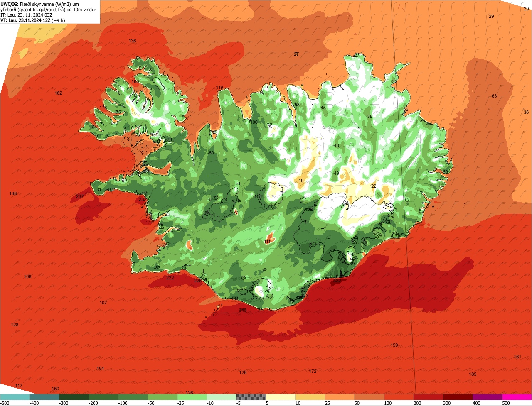Click the map value 58

coord(297,105)
